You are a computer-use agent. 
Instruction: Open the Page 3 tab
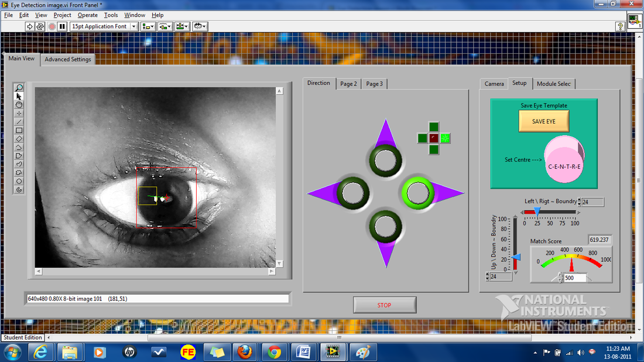click(374, 84)
